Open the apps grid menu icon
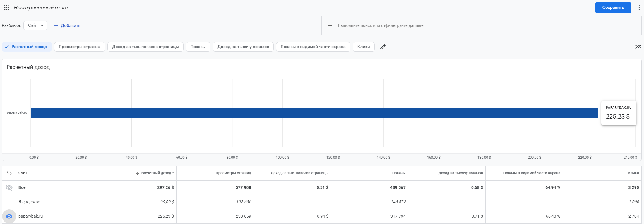Viewport: 644px width, 224px height. (x=6, y=8)
